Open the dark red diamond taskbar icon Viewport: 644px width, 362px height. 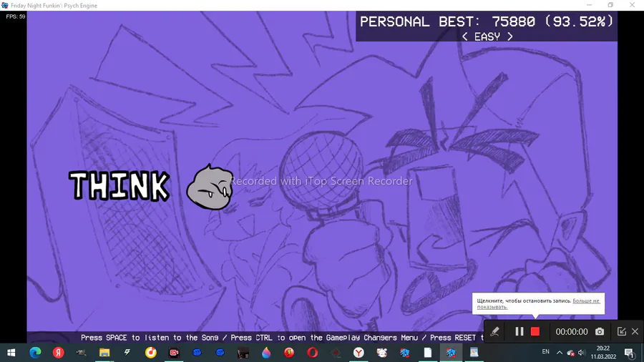point(336,353)
